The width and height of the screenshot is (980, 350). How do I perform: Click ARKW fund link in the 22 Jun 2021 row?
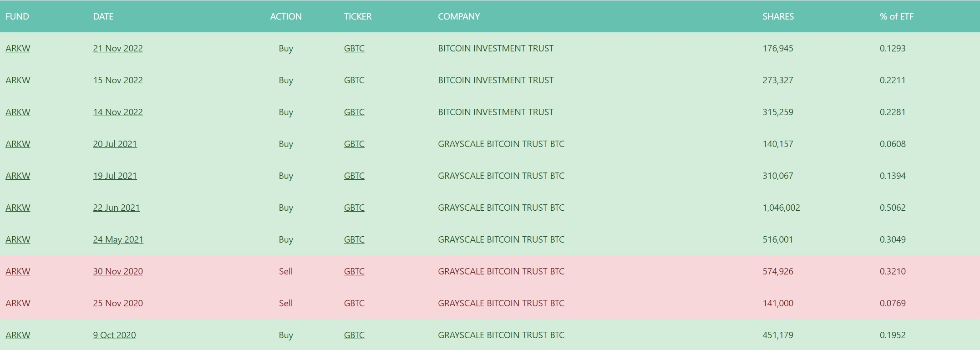(x=18, y=208)
